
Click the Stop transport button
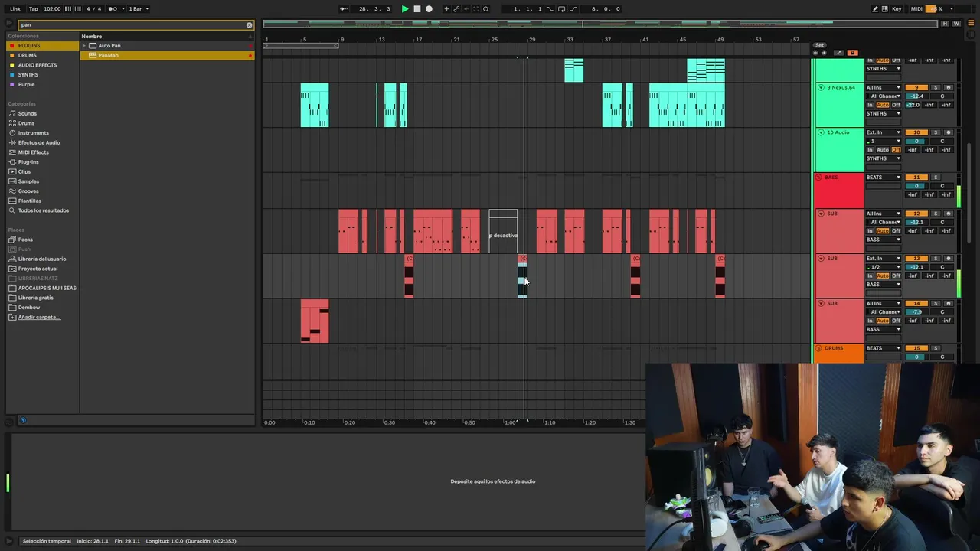pyautogui.click(x=417, y=9)
